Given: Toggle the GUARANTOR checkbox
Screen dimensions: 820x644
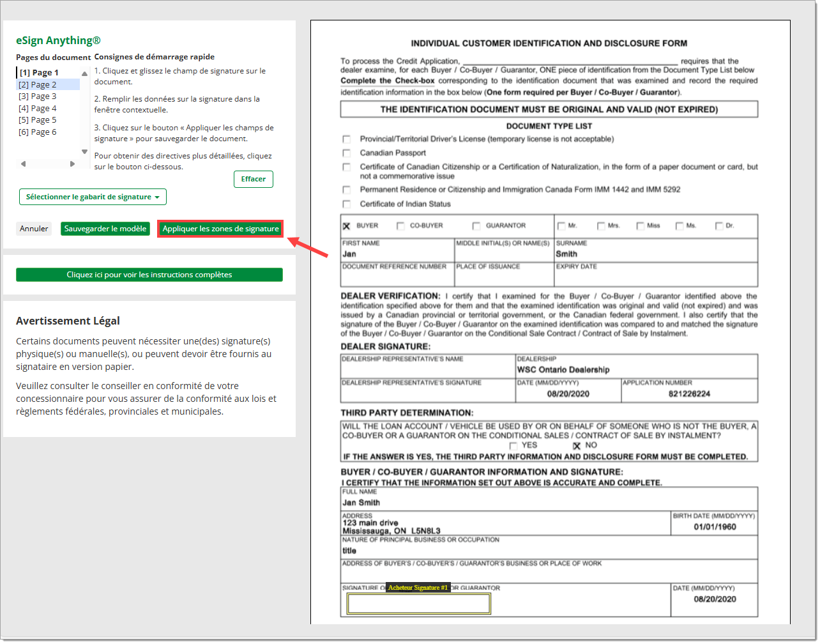Looking at the screenshot, I should click(476, 226).
